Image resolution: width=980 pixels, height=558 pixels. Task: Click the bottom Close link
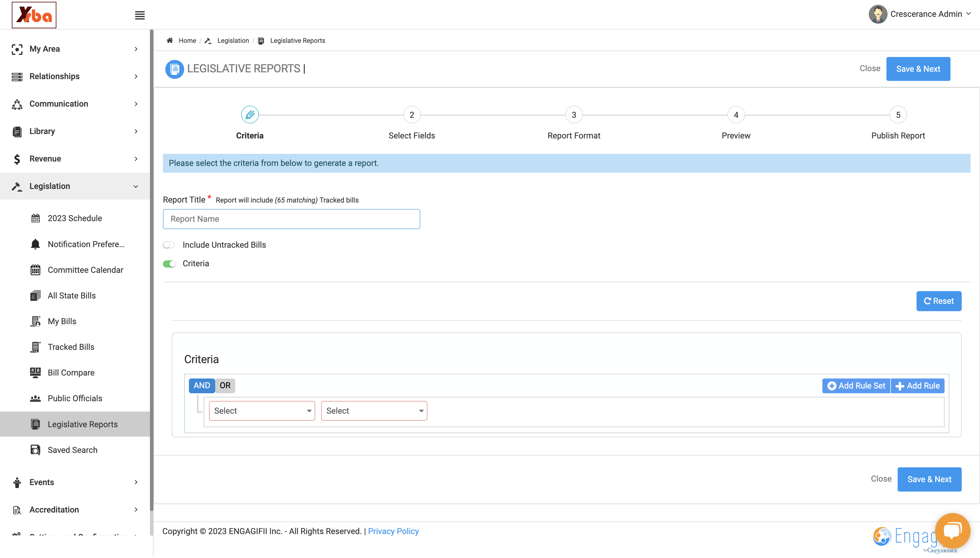(881, 479)
